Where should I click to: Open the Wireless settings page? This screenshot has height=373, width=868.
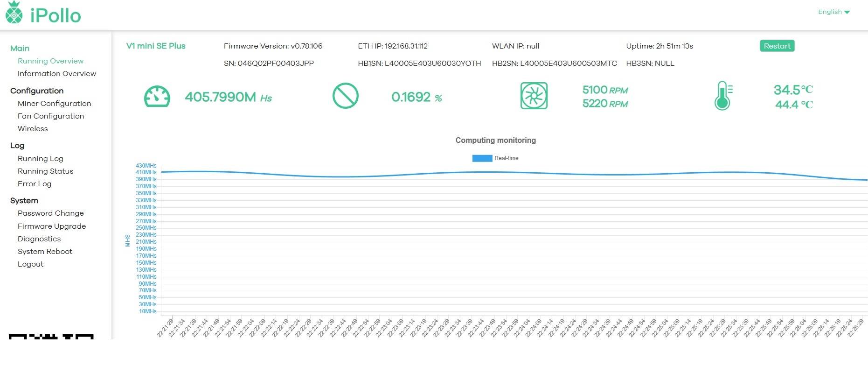pyautogui.click(x=33, y=129)
